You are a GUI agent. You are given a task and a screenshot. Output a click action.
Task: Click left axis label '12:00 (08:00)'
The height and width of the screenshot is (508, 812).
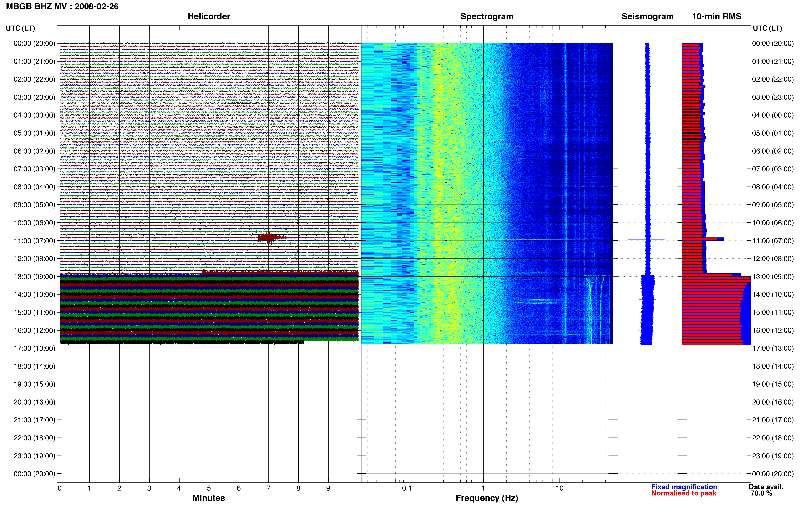click(34, 259)
